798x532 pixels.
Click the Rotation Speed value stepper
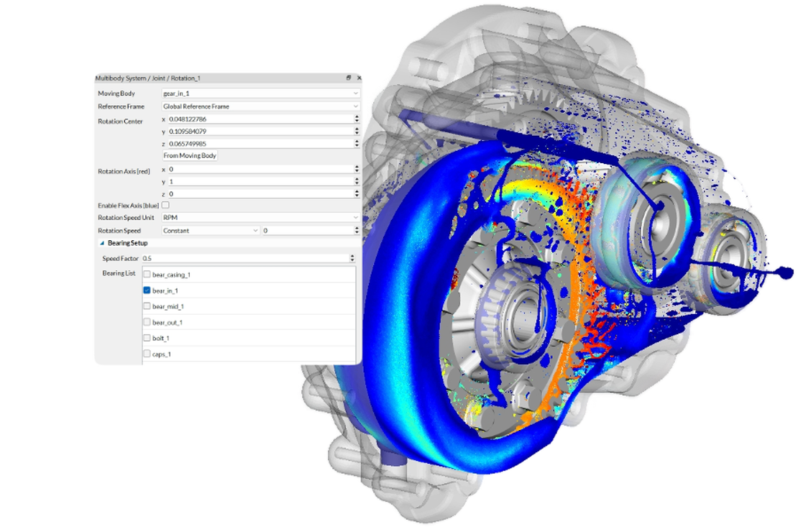[357, 231]
